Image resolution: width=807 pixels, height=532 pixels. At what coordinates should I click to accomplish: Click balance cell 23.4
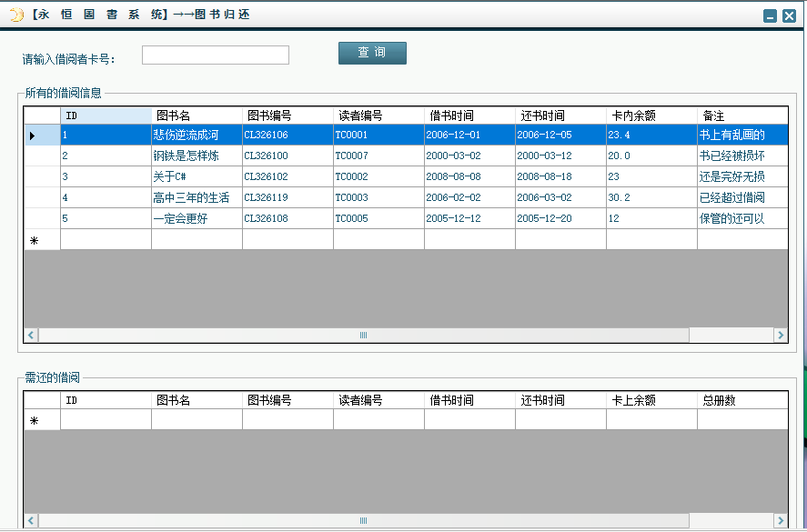pyautogui.click(x=651, y=135)
